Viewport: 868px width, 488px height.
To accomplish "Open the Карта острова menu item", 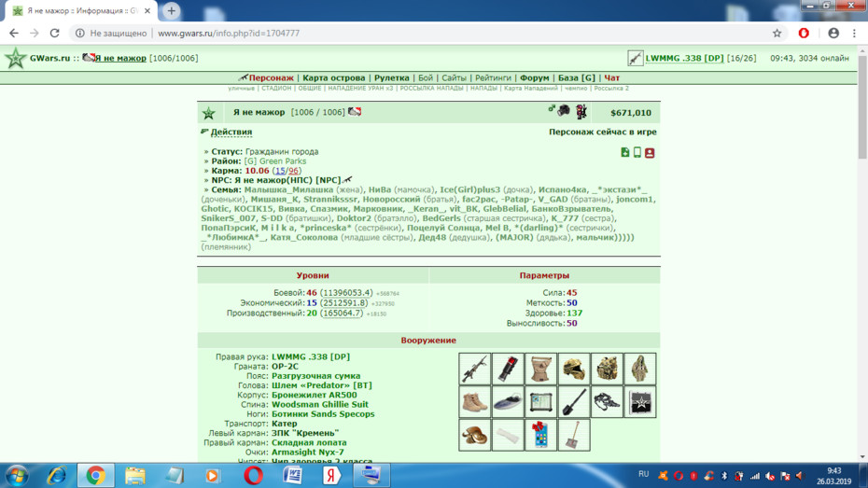I will 334,78.
